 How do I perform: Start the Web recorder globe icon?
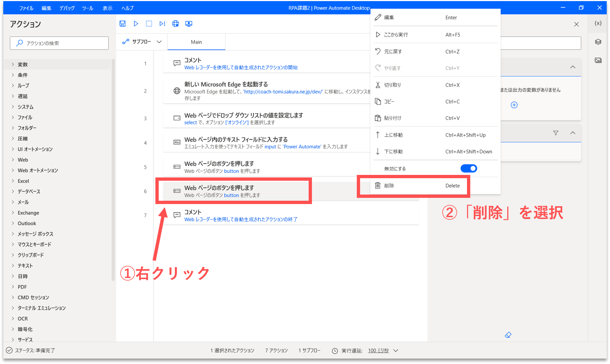click(x=175, y=24)
